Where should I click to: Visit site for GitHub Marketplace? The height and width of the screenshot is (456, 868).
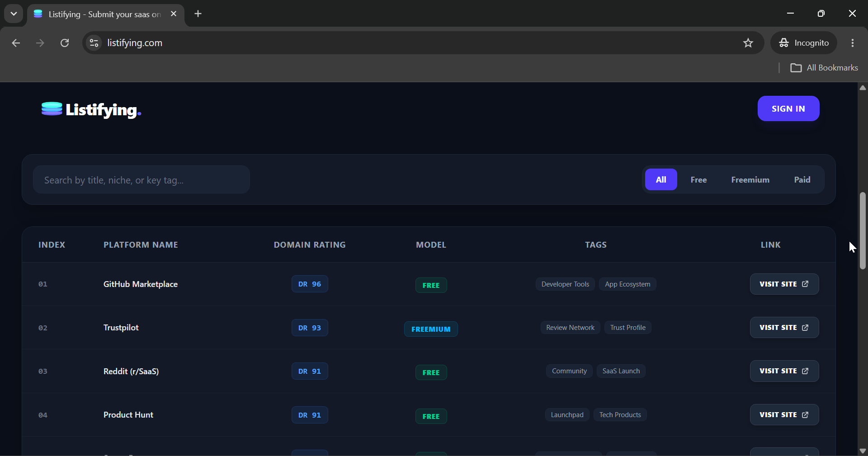(784, 284)
